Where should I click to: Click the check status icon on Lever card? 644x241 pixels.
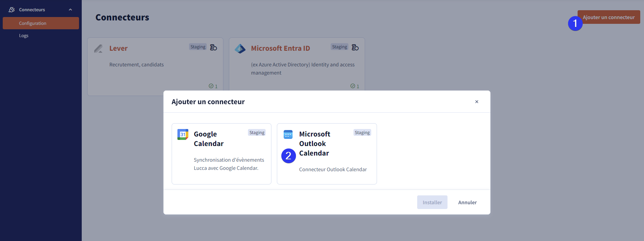tap(211, 86)
